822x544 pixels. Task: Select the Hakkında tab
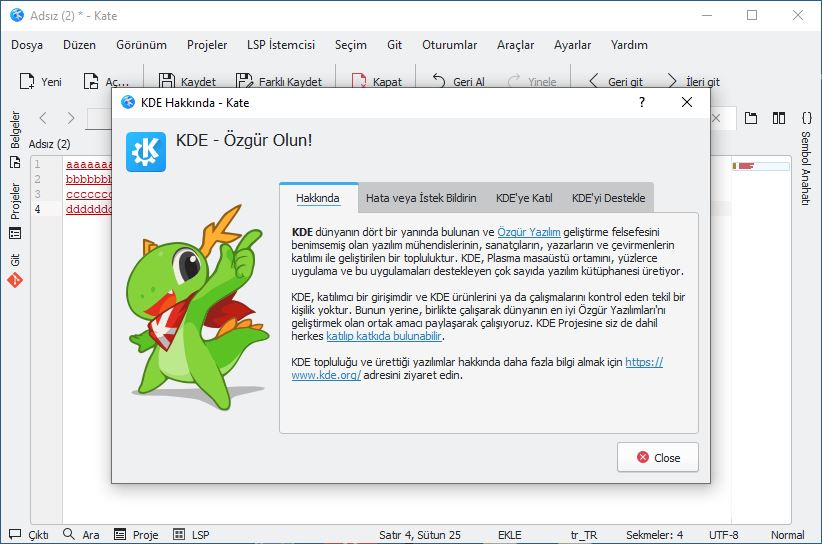click(x=318, y=198)
